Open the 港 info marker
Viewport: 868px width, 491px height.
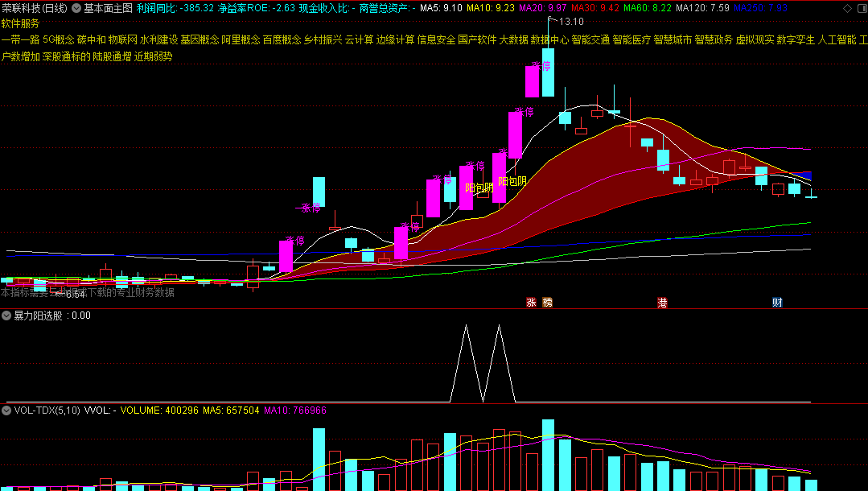(662, 303)
